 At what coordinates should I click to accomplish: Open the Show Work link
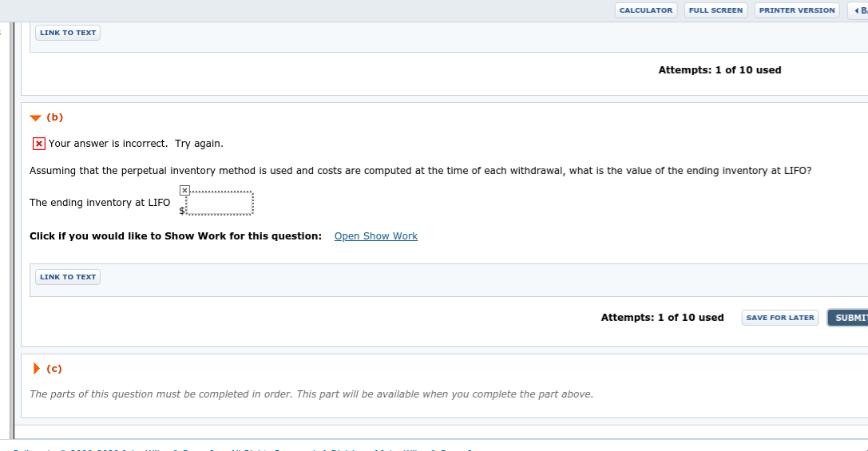[375, 236]
